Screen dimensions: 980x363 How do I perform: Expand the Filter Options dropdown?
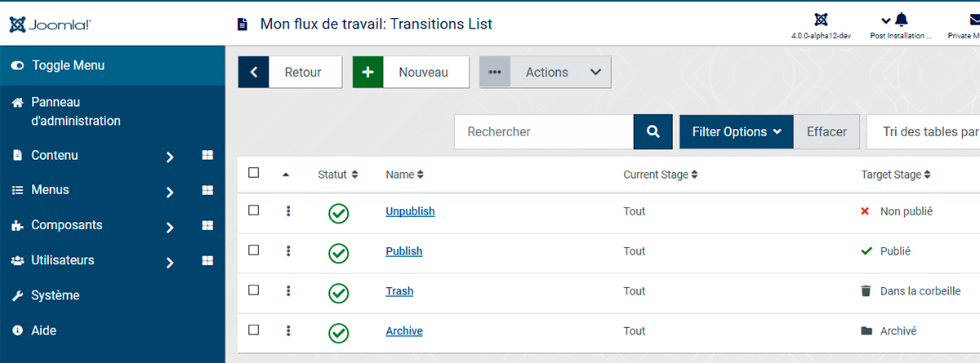(x=737, y=131)
